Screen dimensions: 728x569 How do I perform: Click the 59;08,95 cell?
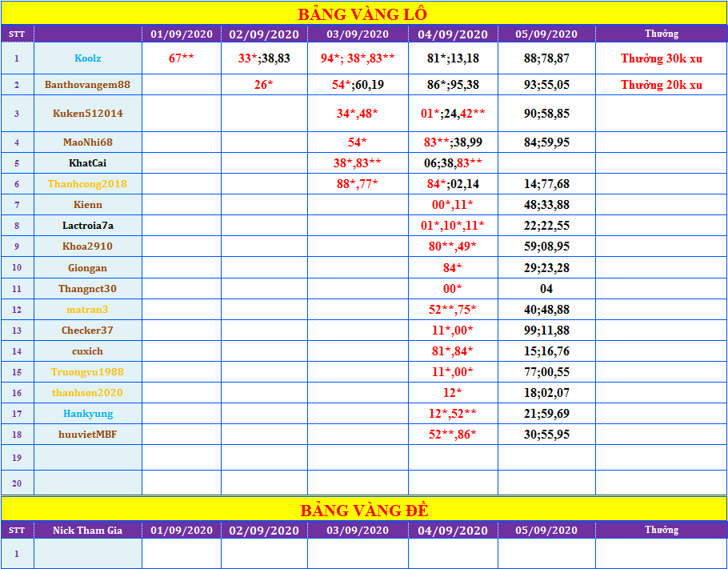(546, 246)
